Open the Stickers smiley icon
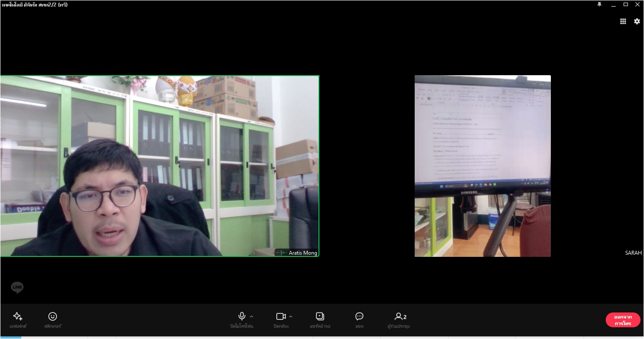 tap(53, 316)
